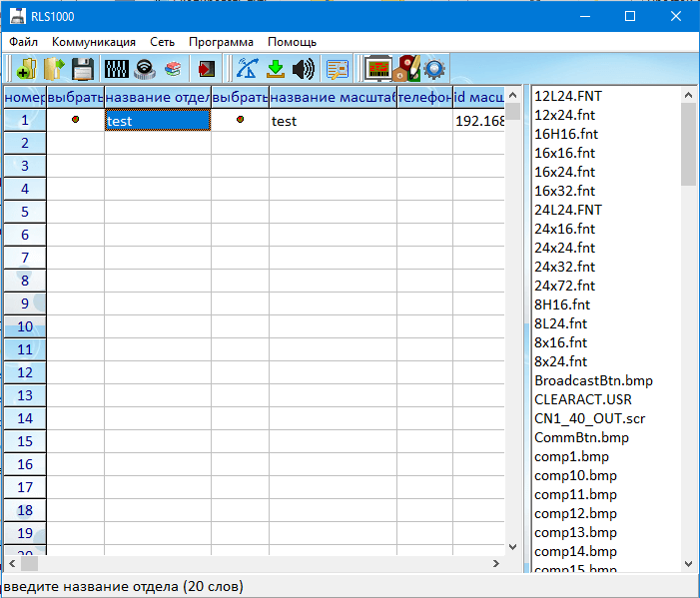Click the open folder icon with arrow
Image resolution: width=700 pixels, height=598 pixels.
coord(53,69)
